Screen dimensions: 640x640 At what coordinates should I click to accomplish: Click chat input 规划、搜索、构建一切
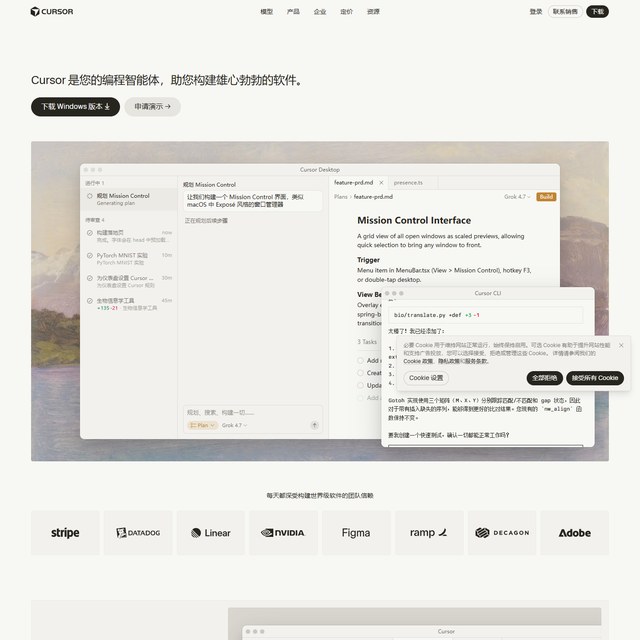pyautogui.click(x=253, y=413)
